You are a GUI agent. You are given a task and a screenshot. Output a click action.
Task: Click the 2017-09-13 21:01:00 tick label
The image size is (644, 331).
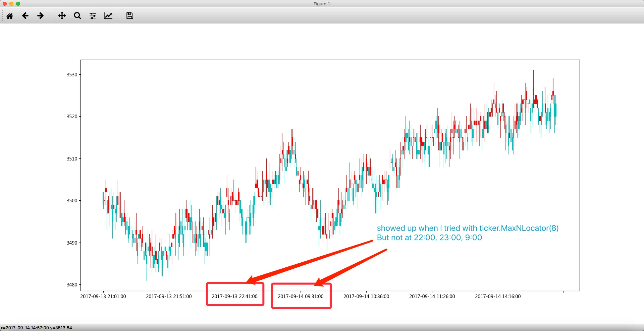tap(103, 296)
